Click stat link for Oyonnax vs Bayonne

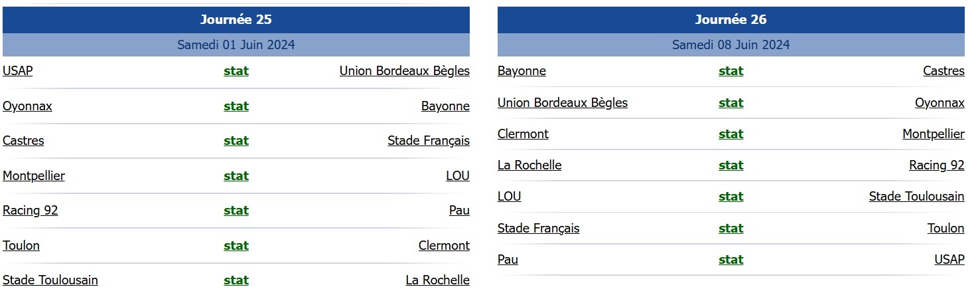click(236, 106)
